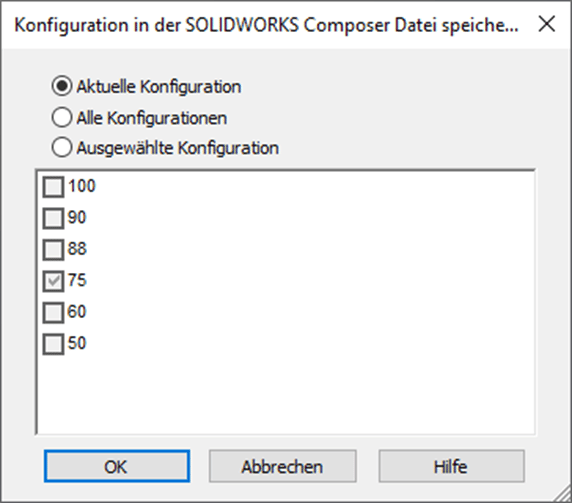Click the 'Alle Konfigurationen' label text
The height and width of the screenshot is (503, 572).
coord(152,118)
